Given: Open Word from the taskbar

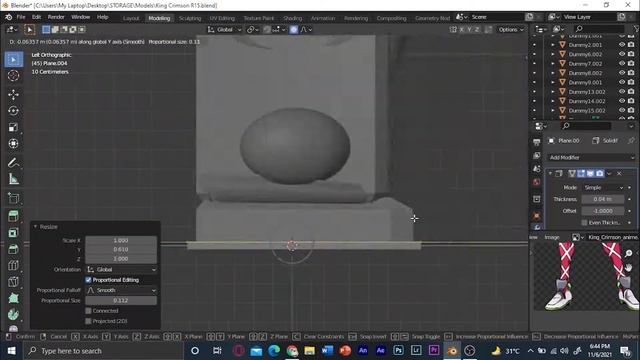Looking at the screenshot, I should click(327, 350).
